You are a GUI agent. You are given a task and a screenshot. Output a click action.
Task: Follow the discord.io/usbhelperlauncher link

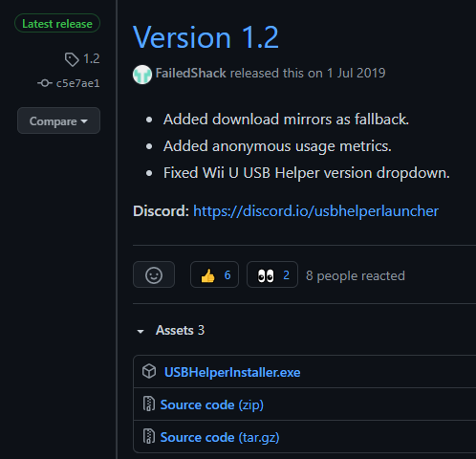pyautogui.click(x=315, y=211)
